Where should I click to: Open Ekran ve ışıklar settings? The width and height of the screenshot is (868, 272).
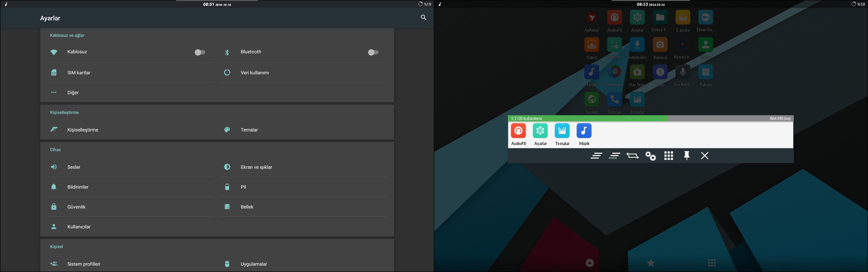[x=256, y=167]
